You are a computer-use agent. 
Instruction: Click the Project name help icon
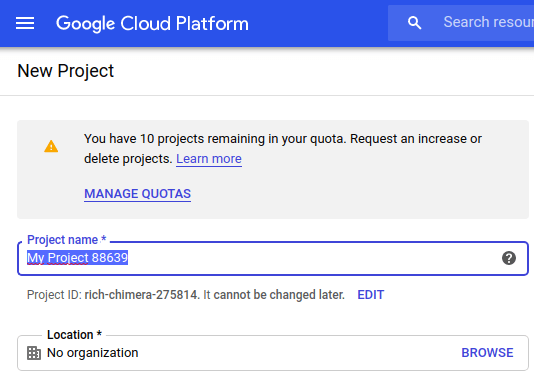pos(508,258)
